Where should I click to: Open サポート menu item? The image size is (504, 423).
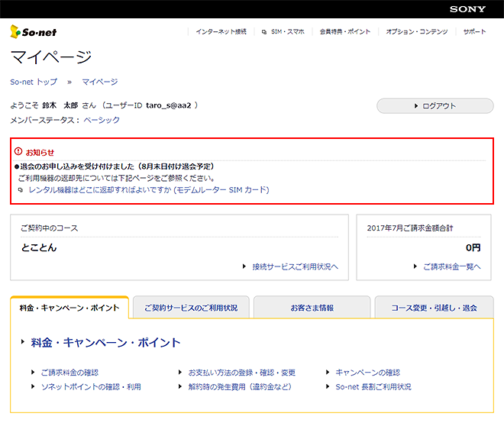pos(474,32)
